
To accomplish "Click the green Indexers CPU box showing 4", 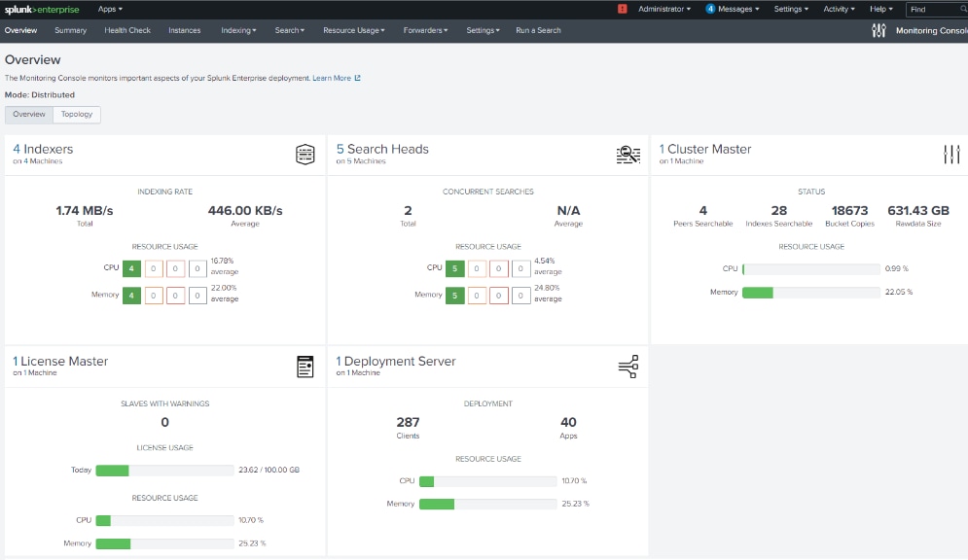I will click(131, 268).
